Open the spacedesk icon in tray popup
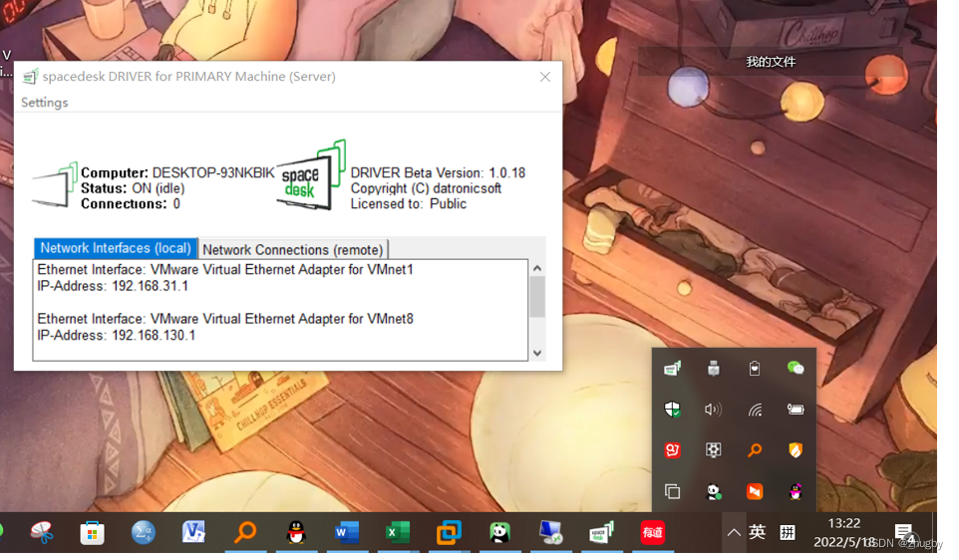This screenshot has height=560, width=959. [672, 368]
